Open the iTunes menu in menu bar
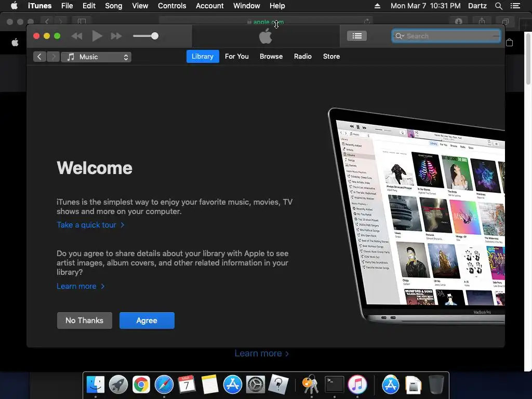 [39, 6]
